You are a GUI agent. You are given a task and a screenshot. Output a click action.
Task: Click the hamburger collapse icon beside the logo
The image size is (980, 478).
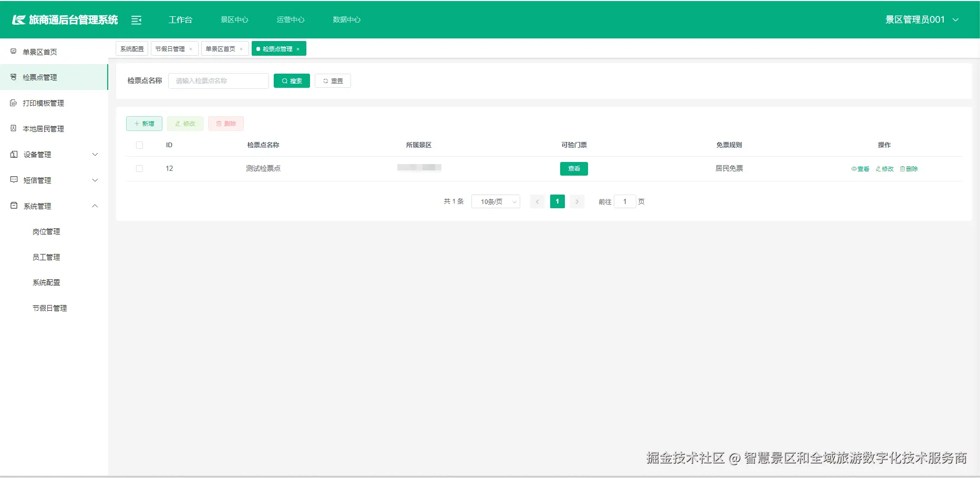137,19
